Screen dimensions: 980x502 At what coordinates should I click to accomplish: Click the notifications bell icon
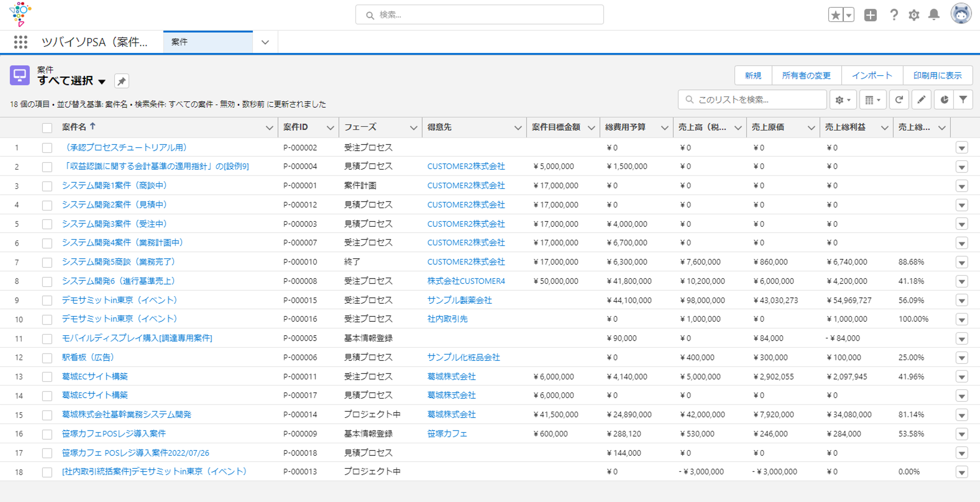[x=934, y=15]
